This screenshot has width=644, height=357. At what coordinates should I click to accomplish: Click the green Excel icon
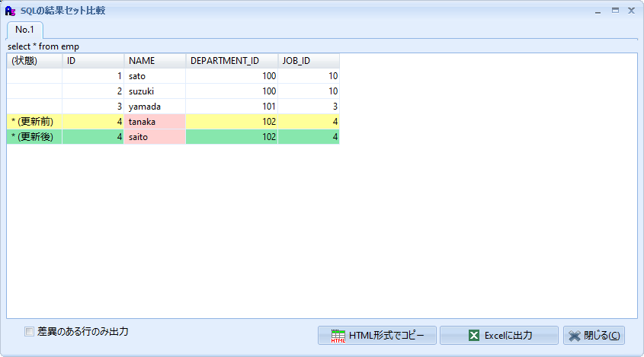pyautogui.click(x=473, y=336)
